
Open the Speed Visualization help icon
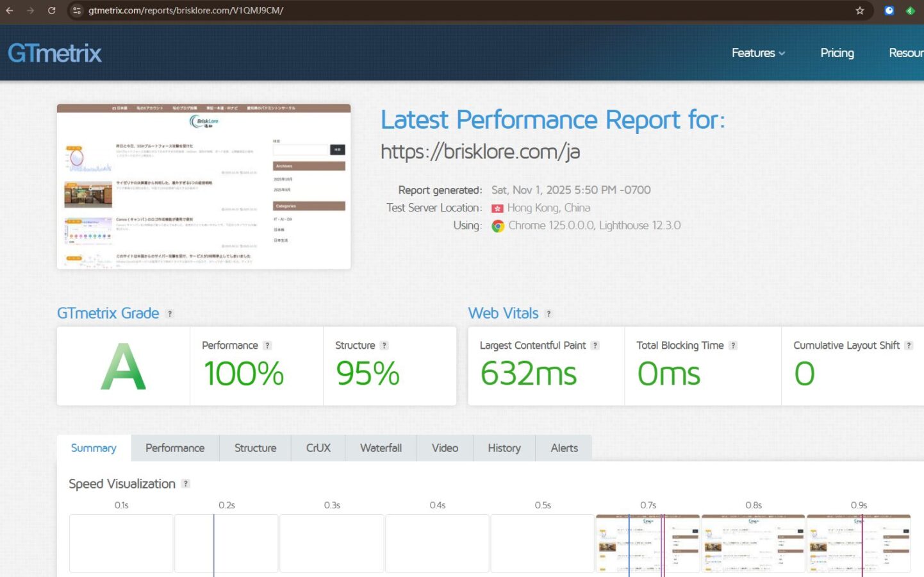(186, 484)
